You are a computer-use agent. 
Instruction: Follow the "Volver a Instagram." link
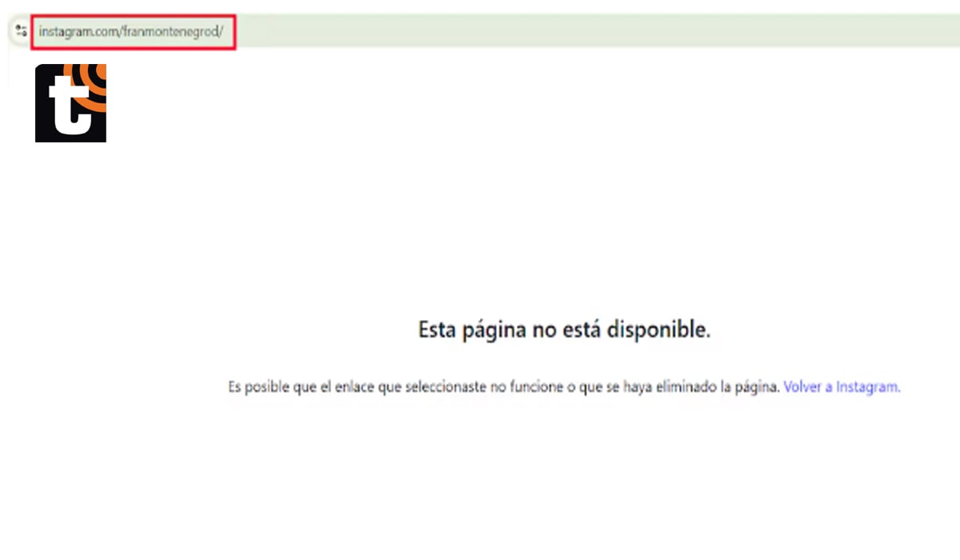click(x=842, y=387)
